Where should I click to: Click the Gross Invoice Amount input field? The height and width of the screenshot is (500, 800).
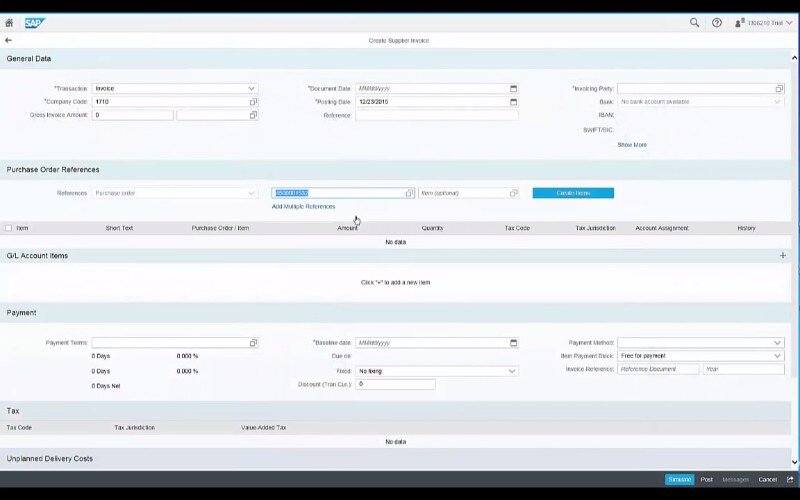(x=132, y=115)
